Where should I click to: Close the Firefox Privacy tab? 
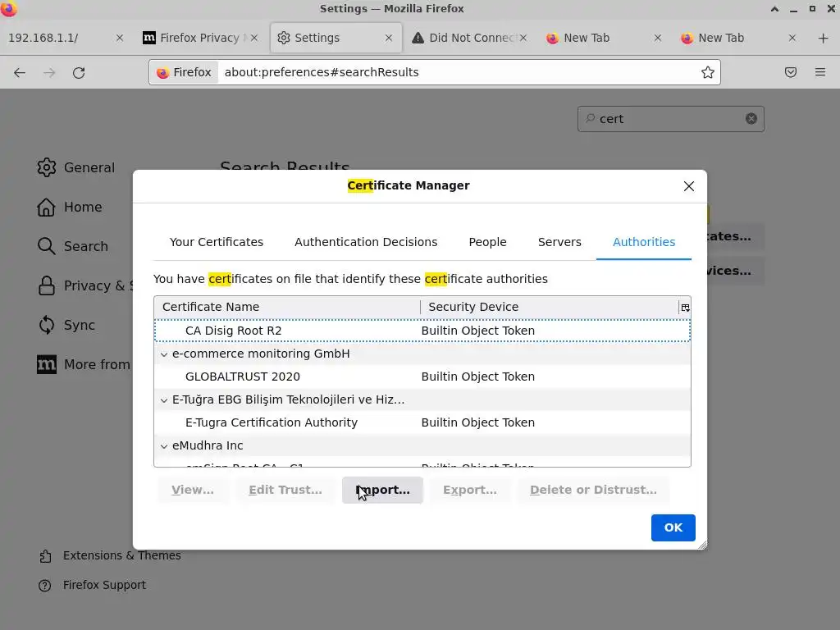(x=254, y=38)
